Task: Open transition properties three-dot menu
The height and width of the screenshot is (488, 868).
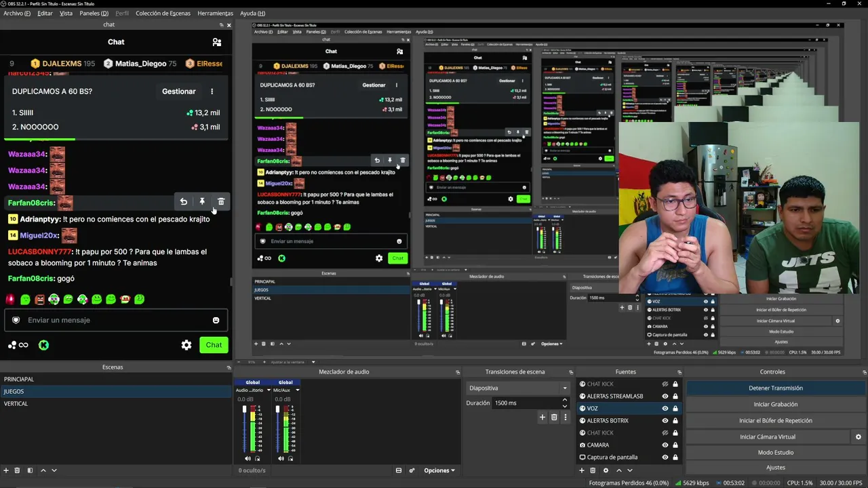Action: (x=565, y=418)
